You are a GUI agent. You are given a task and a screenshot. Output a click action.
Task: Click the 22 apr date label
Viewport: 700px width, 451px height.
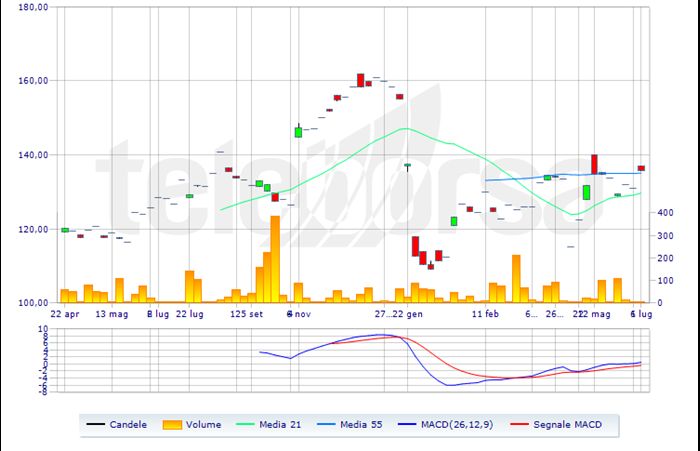click(65, 314)
